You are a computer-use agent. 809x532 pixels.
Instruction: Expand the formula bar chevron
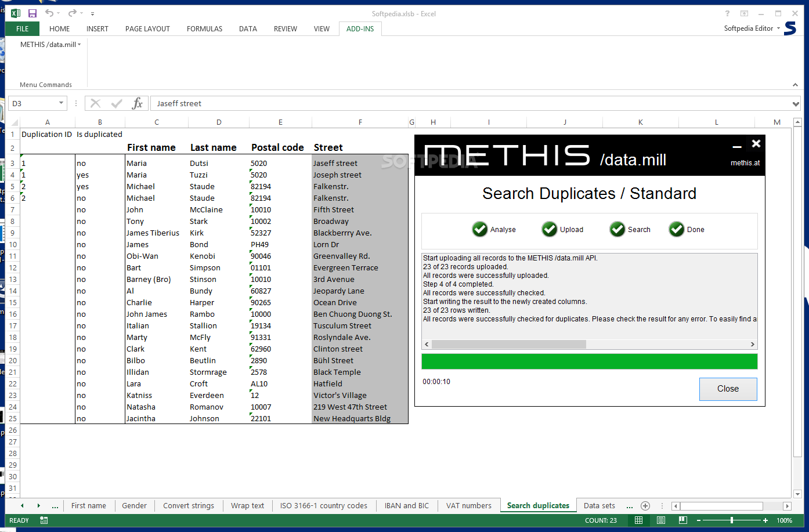point(795,104)
